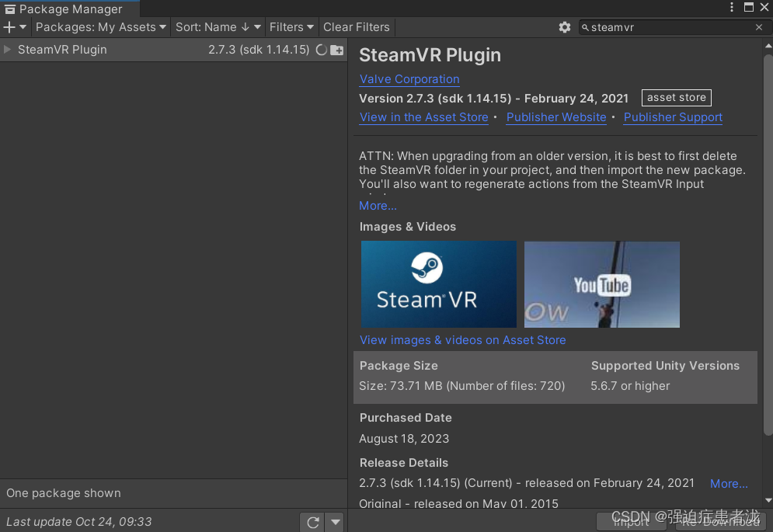Click the Package Manager window icon
This screenshot has height=532, width=773.
pos(9,9)
